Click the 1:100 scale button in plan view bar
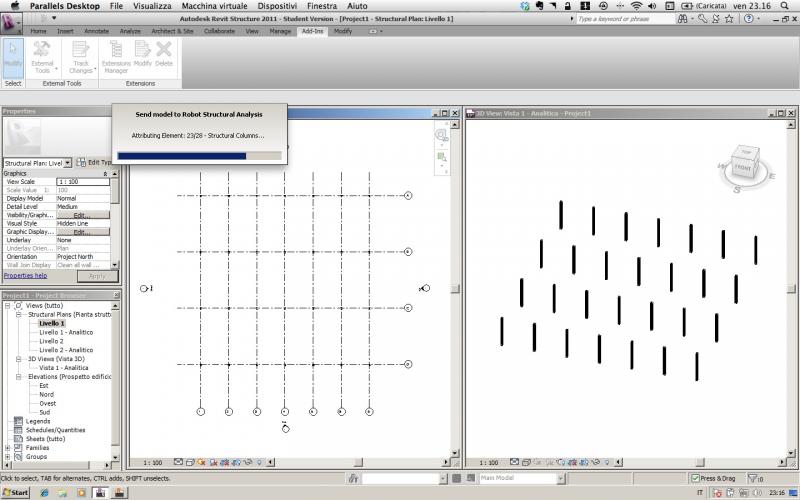 pyautogui.click(x=153, y=463)
